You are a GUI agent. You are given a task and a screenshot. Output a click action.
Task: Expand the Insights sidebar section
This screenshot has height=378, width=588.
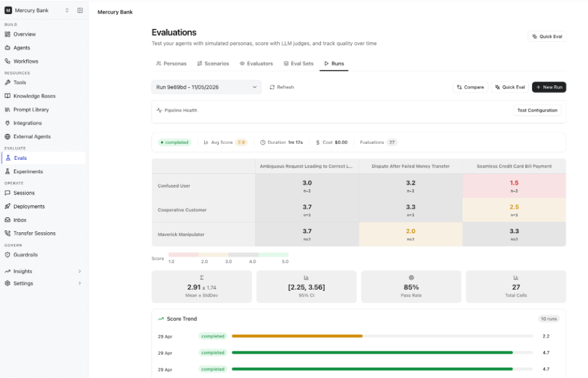[43, 271]
